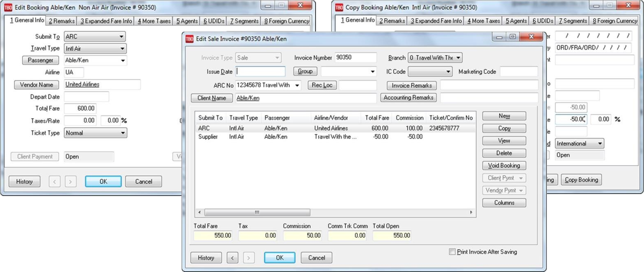This screenshot has height=272, width=644.
Task: Click scroll-left arrow of bookings list
Action: click(x=199, y=212)
